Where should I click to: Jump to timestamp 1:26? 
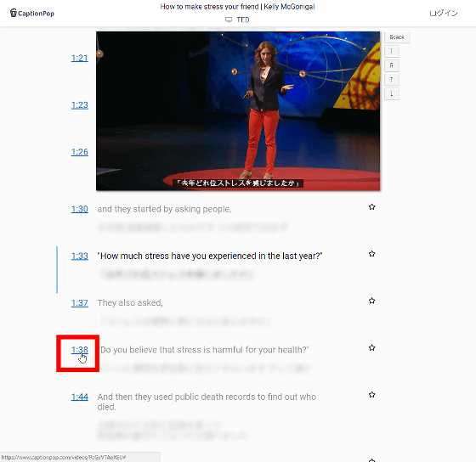point(80,152)
